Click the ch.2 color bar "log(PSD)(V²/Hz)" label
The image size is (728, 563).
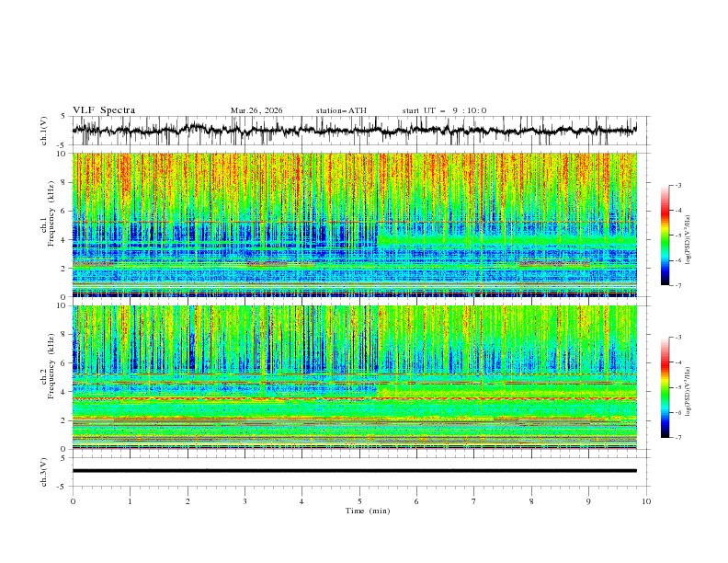(x=688, y=392)
